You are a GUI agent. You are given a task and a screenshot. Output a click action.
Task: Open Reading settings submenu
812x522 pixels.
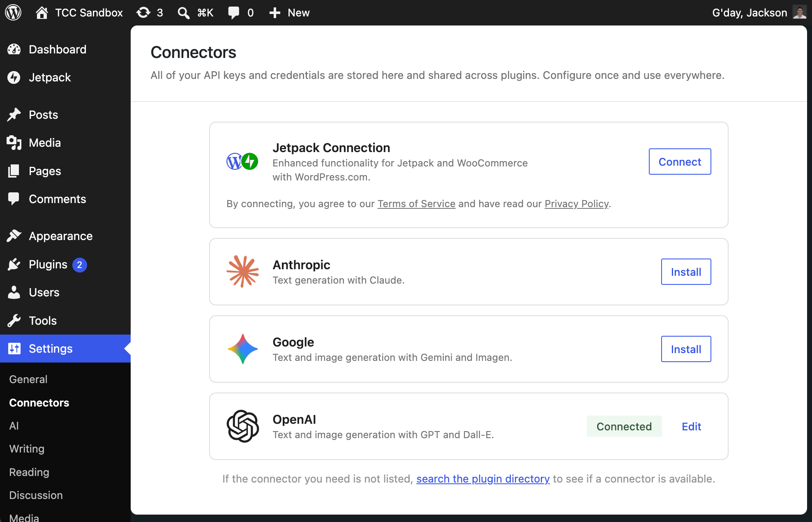pos(29,472)
